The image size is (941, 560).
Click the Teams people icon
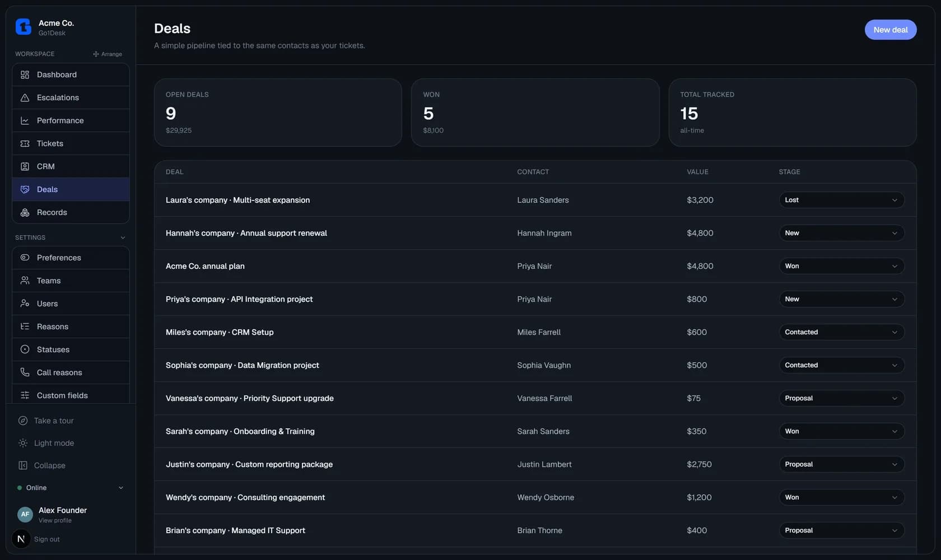click(x=25, y=281)
